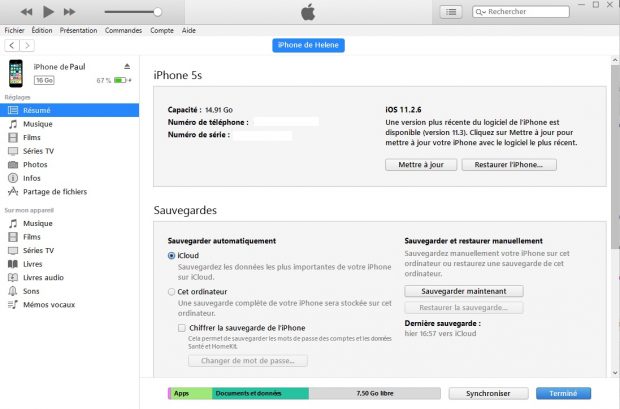The width and height of the screenshot is (620, 409).
Task: Click the 16 Go capacity badge
Action: 44,80
